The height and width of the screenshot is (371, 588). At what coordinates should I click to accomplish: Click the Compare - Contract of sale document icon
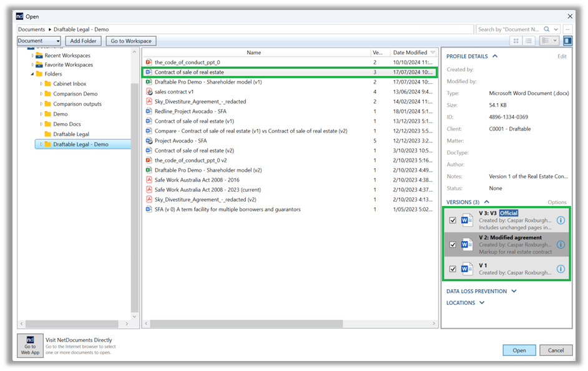click(149, 131)
